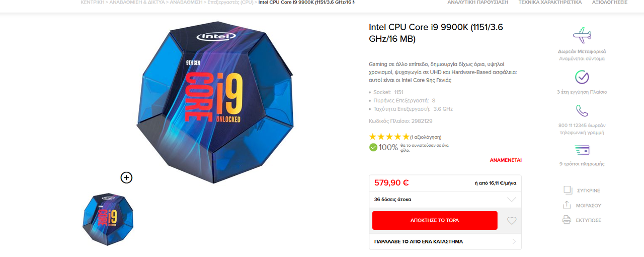The height and width of the screenshot is (257, 644).
Task: Click the 3-year warranty checkmark icon
Action: click(x=582, y=77)
